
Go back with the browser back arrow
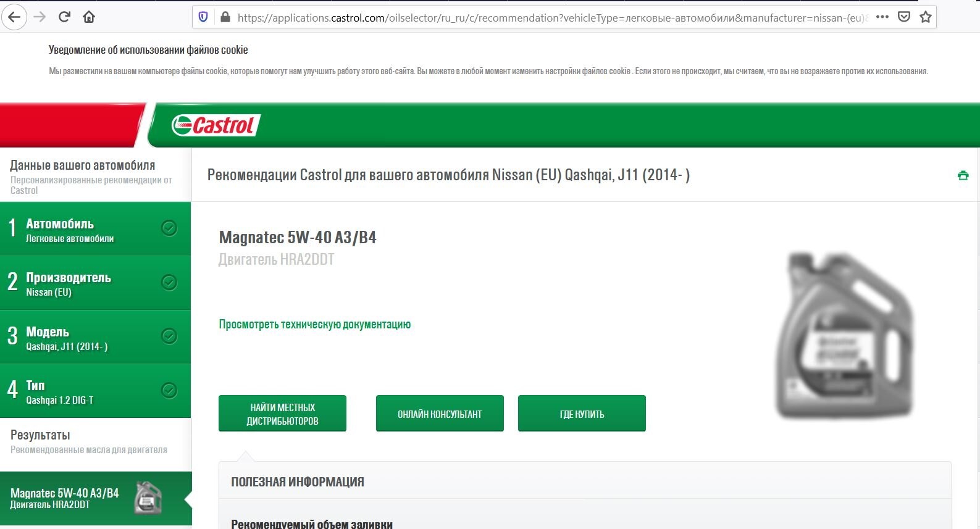pyautogui.click(x=14, y=17)
